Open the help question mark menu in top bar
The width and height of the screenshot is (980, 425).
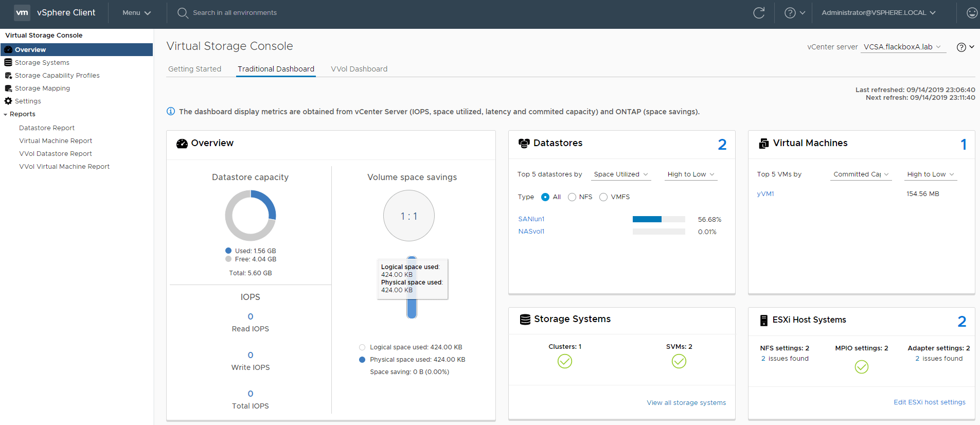[794, 13]
